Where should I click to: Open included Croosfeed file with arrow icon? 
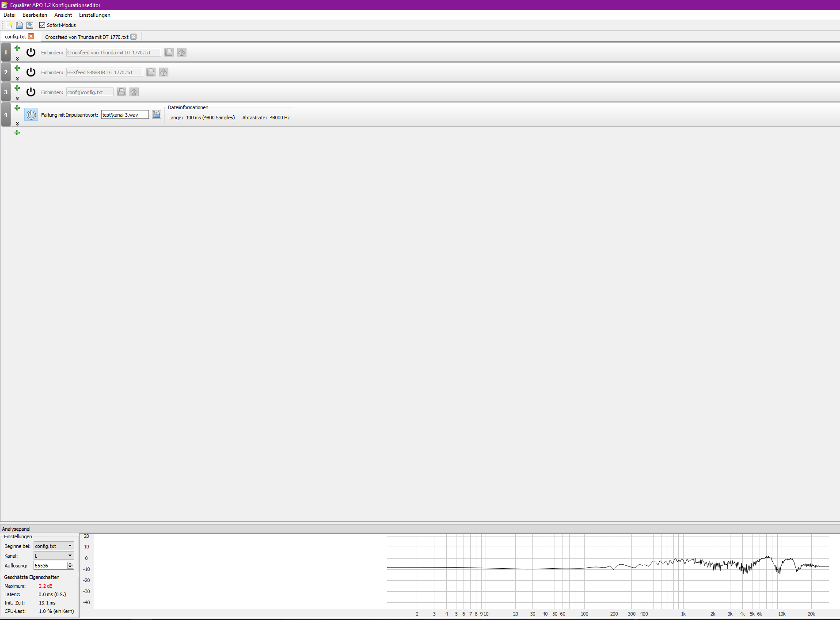[182, 52]
